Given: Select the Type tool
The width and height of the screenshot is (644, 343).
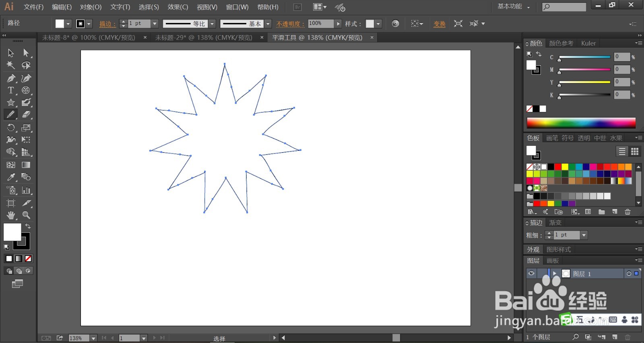Looking at the screenshot, I should pyautogui.click(x=11, y=90).
